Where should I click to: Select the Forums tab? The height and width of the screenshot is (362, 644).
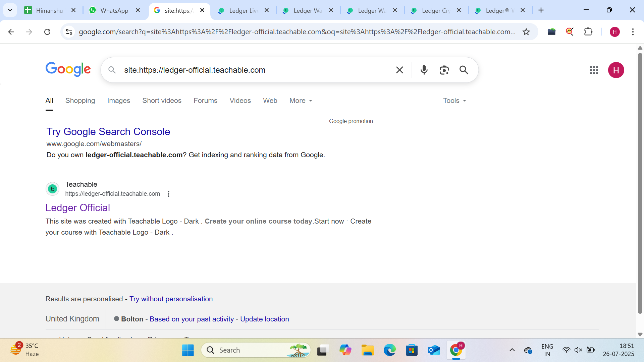[205, 101]
